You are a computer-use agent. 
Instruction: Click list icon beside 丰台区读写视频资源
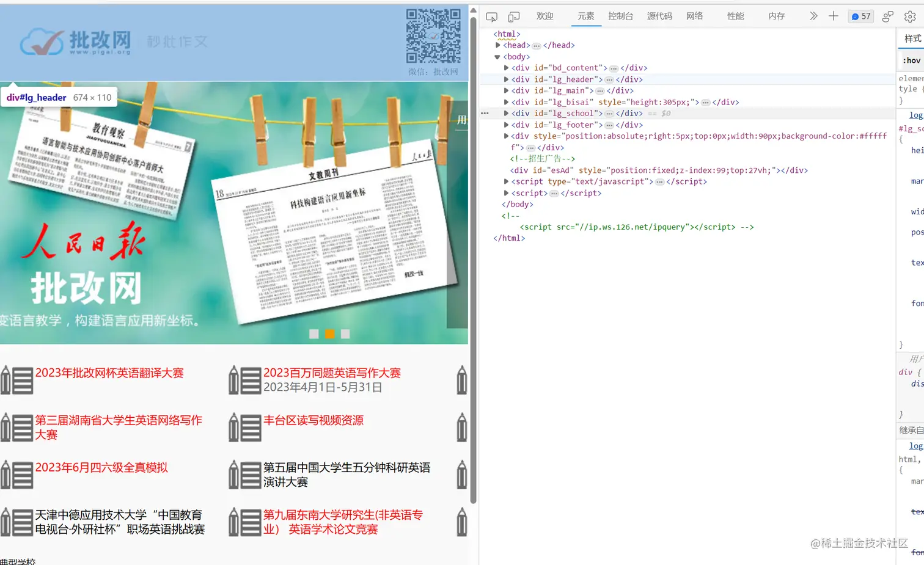(x=245, y=427)
